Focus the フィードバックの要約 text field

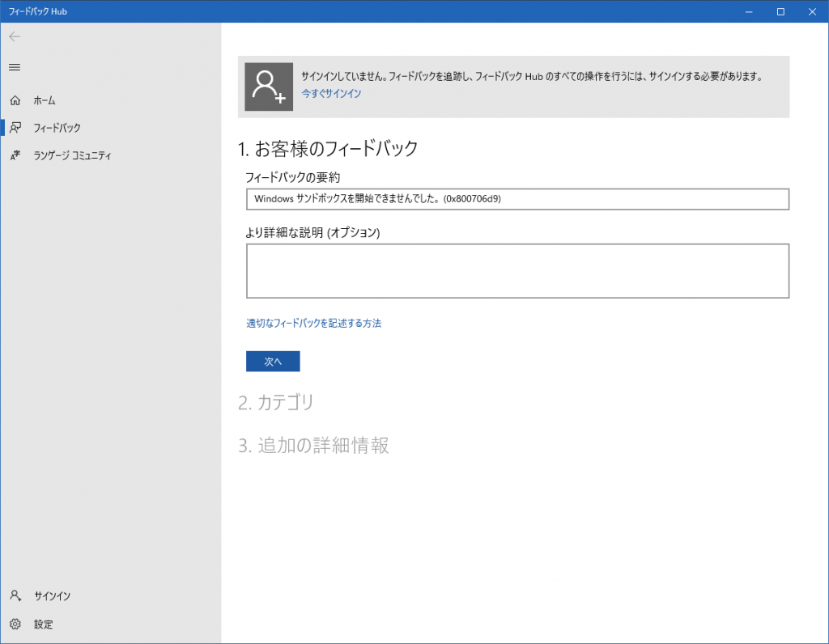click(517, 199)
